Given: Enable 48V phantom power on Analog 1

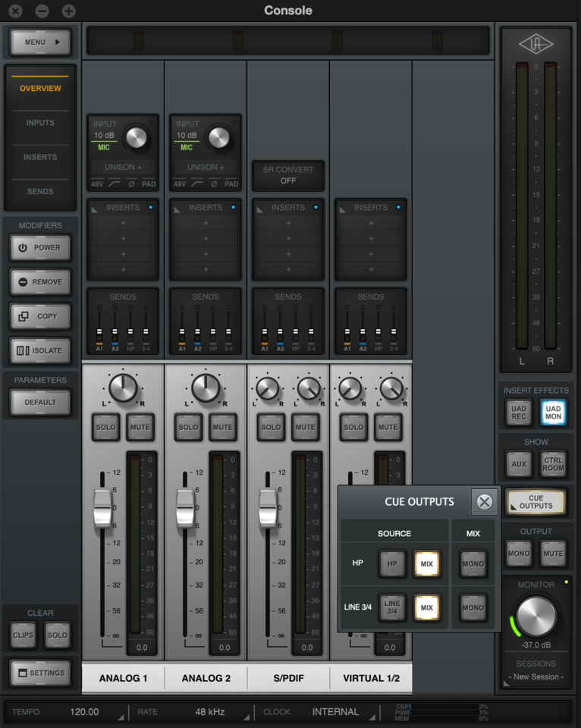Looking at the screenshot, I should point(96,184).
